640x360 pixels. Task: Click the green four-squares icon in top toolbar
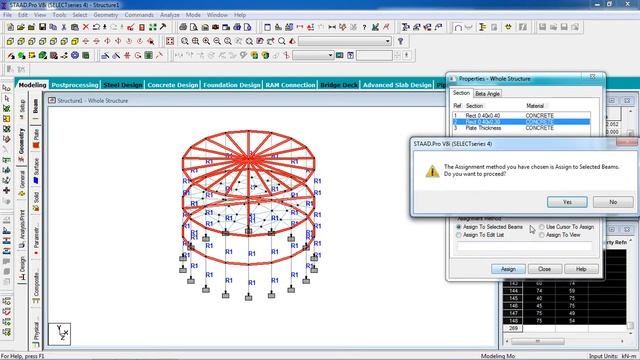pos(153,27)
